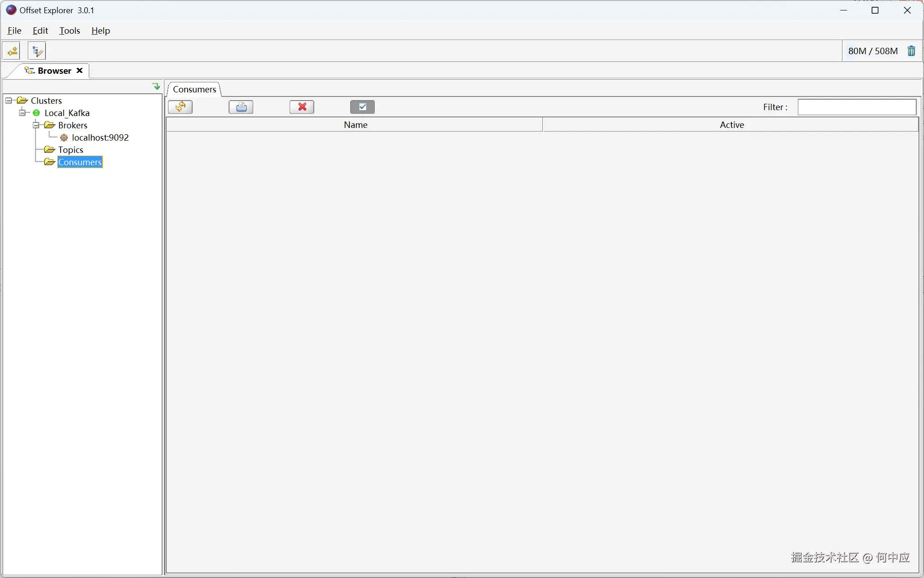Click the garbage collect trash can icon
Image resolution: width=924 pixels, height=578 pixels.
click(x=911, y=51)
